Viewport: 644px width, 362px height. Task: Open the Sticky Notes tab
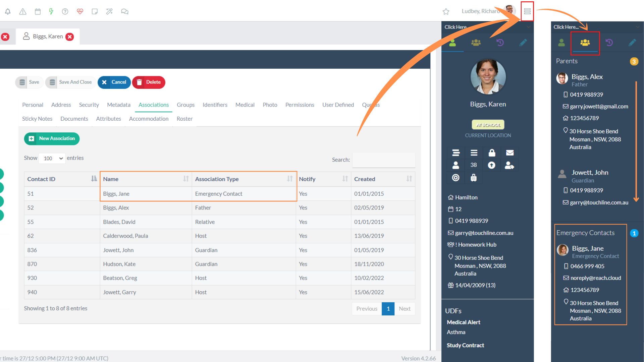[x=37, y=119]
